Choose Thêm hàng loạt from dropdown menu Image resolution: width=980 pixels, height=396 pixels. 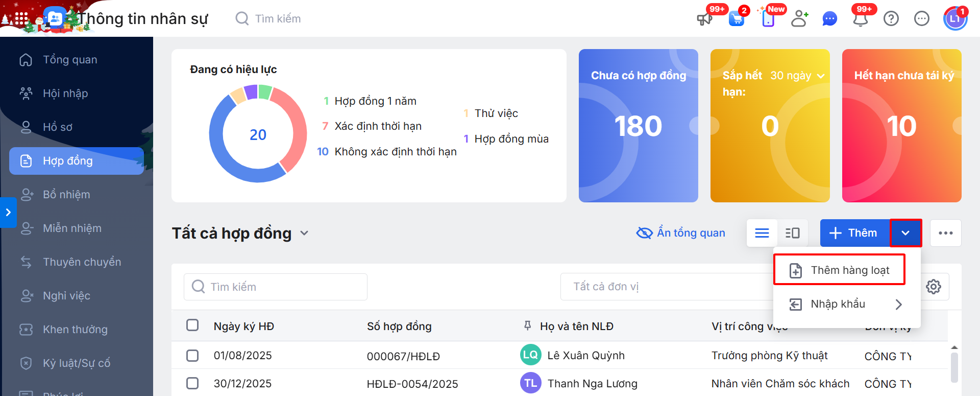pos(840,270)
